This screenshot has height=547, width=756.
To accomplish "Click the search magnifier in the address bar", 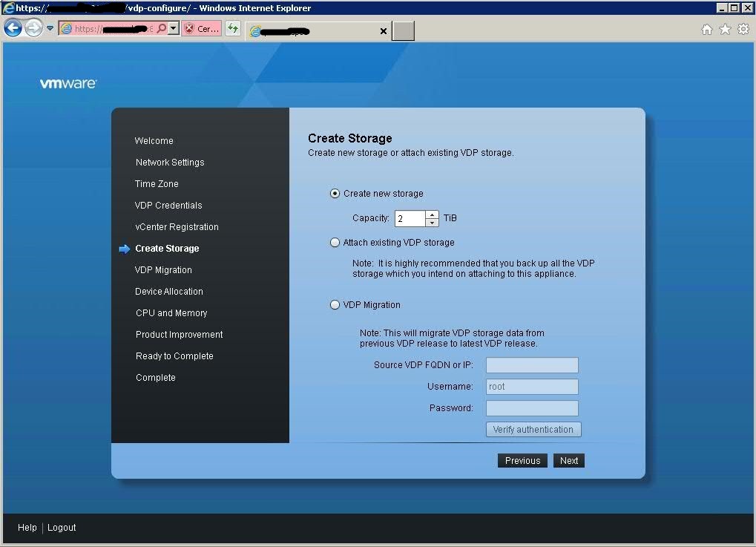I will (162, 28).
